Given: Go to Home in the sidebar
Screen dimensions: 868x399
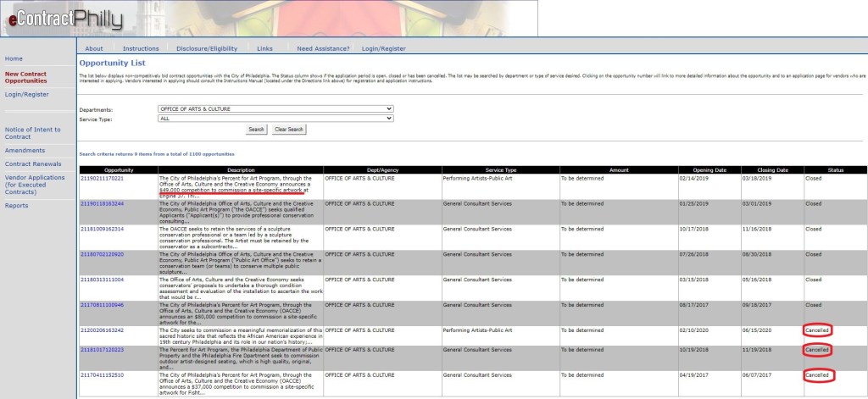Looking at the screenshot, I should click(14, 58).
